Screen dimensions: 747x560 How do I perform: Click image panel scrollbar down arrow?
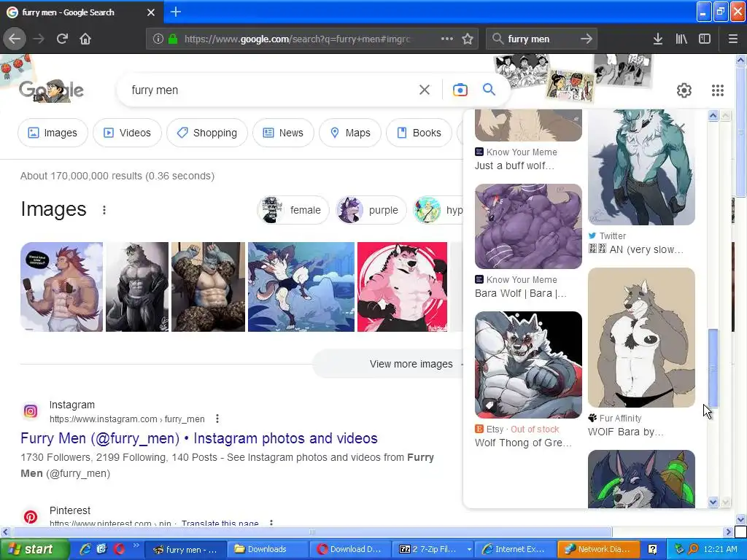pos(713,502)
